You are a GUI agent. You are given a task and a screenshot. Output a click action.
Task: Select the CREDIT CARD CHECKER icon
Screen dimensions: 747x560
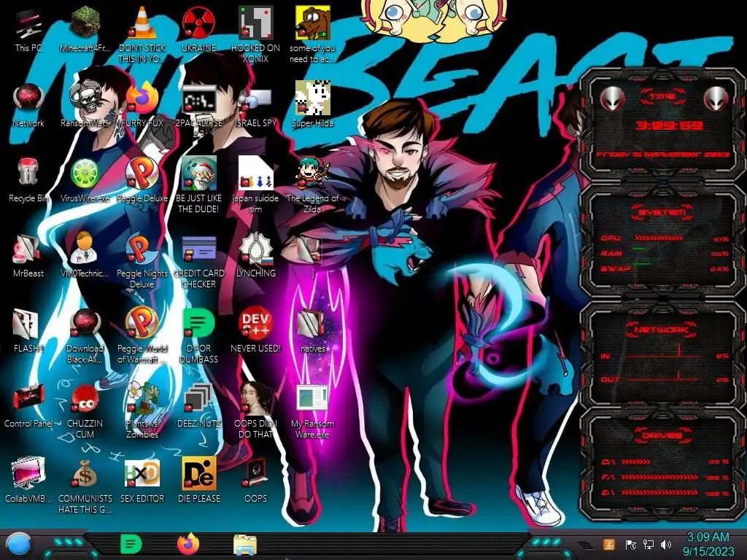198,260
